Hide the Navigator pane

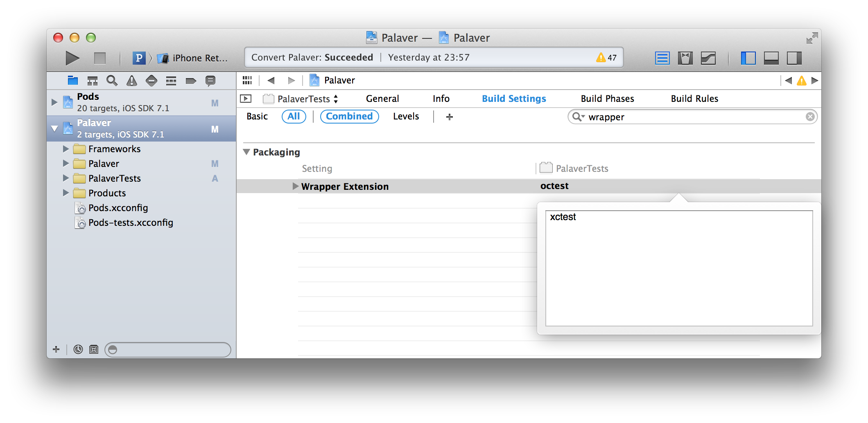click(x=748, y=58)
